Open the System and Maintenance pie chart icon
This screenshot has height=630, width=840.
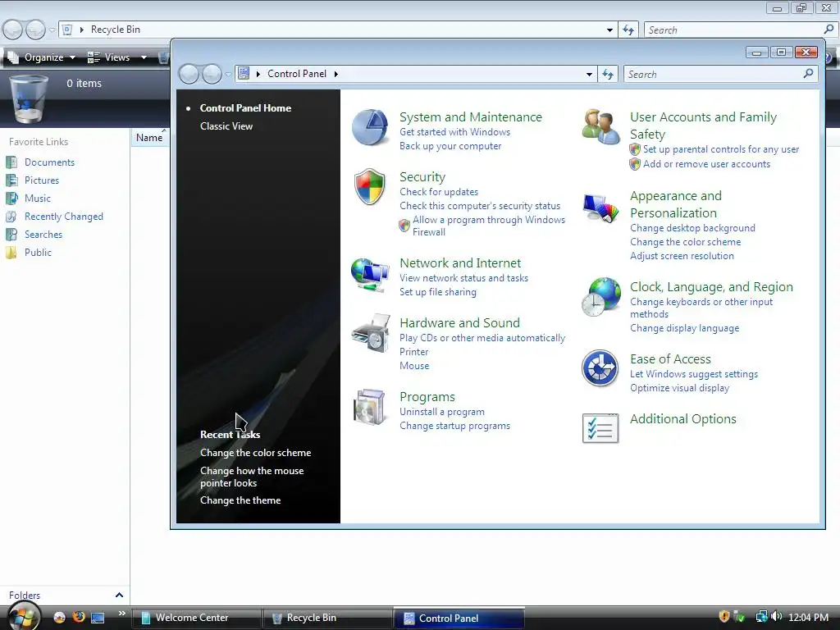pos(370,127)
